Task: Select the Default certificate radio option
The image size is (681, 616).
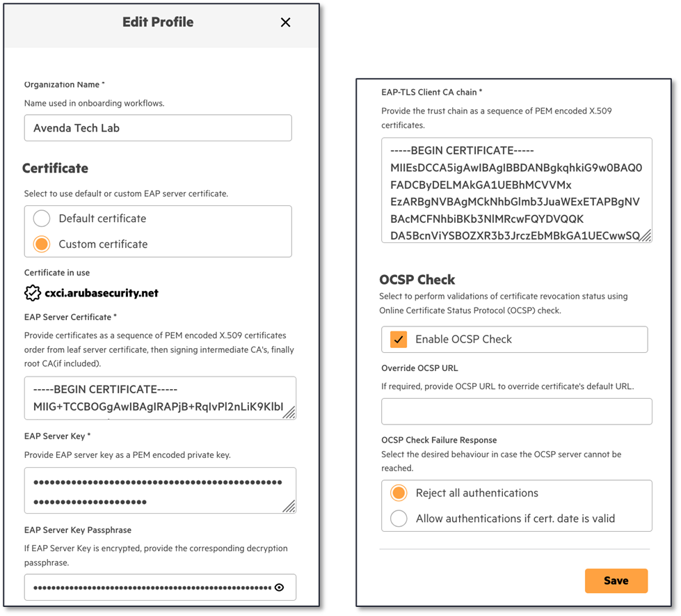Action: [42, 219]
